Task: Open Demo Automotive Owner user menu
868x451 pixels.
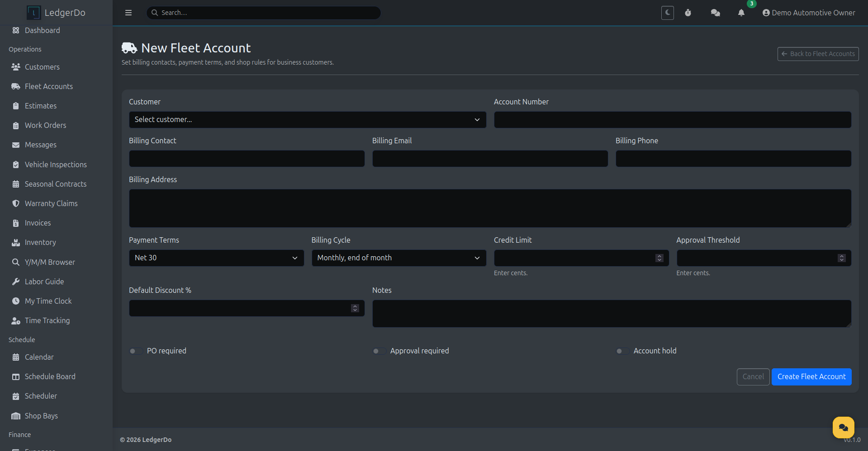Action: (809, 13)
